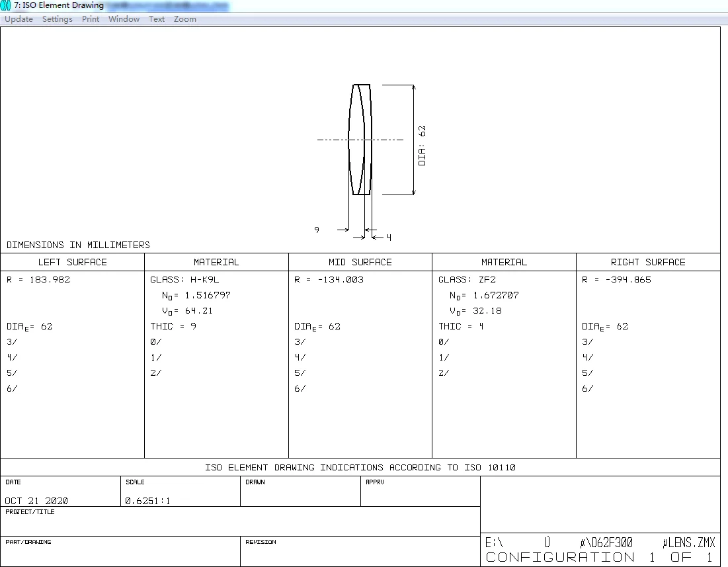
Task: Click the Abbe number value 32.18
Action: (487, 311)
